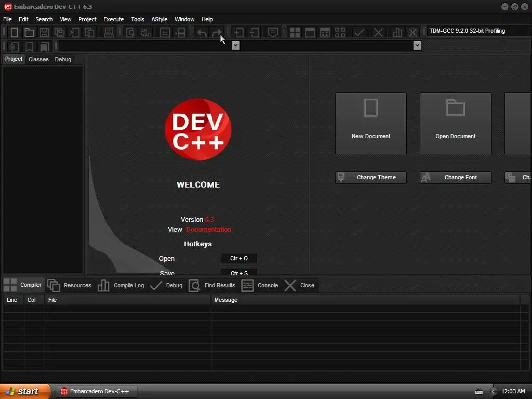Click the Toggle Bookmark icon
The height and width of the screenshot is (399, 532).
tap(29, 46)
